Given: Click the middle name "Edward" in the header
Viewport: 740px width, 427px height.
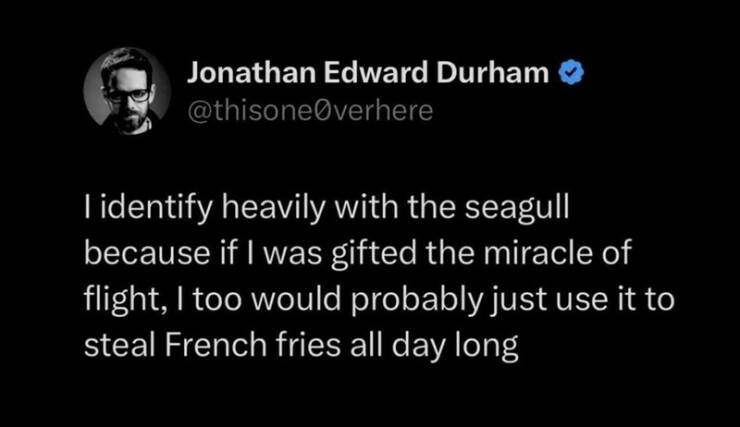Looking at the screenshot, I should pyautogui.click(x=372, y=73).
